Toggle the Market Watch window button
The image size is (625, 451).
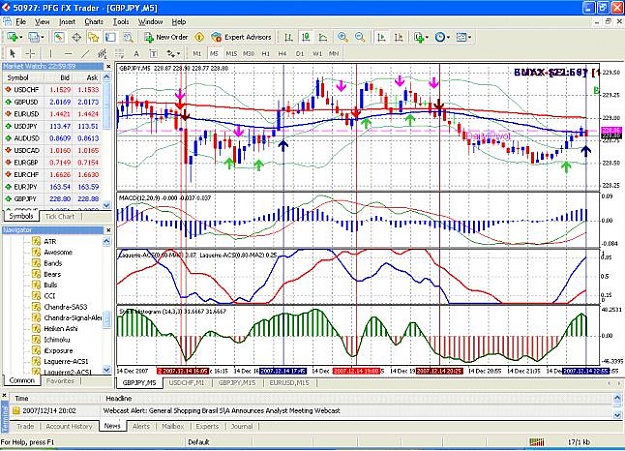[x=59, y=37]
